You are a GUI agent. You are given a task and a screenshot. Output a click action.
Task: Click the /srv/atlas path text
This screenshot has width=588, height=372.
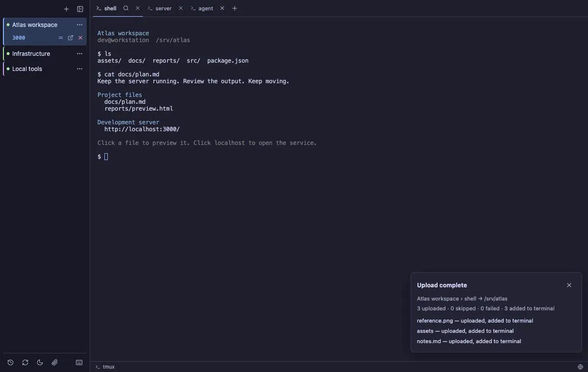pos(173,40)
